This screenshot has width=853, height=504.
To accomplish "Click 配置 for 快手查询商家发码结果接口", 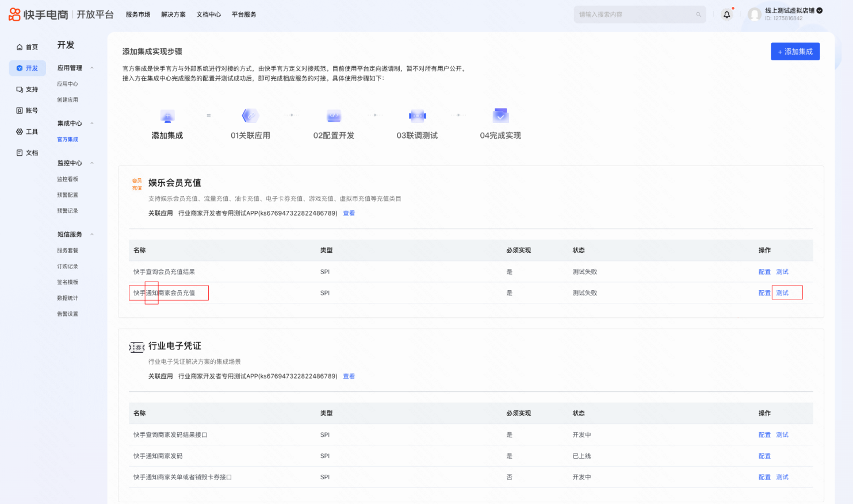I will (x=764, y=435).
